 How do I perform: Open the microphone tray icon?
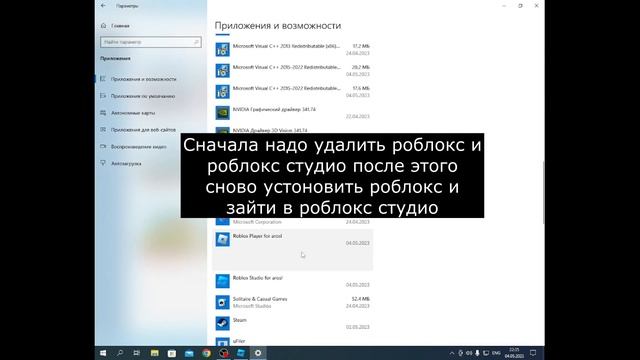[x=477, y=353]
